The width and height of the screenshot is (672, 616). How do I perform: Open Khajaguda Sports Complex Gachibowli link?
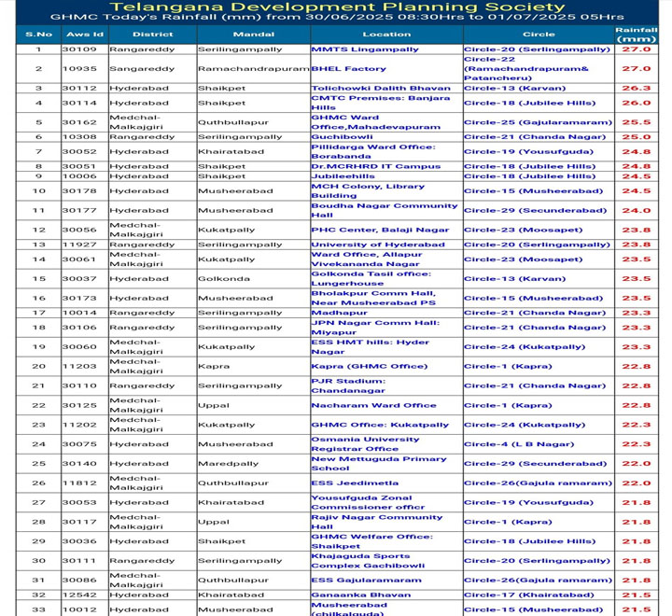point(368,561)
